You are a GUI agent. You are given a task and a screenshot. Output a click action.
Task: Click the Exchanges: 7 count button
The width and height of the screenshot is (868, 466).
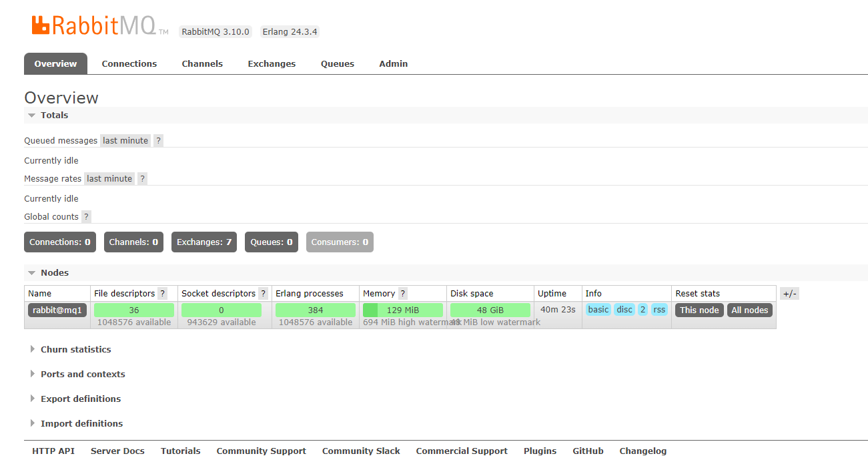[204, 242]
